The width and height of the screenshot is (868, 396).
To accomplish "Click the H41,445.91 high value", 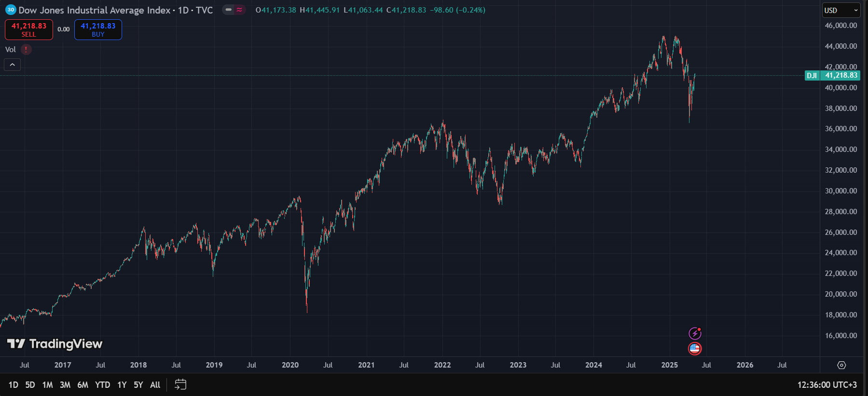I will [x=320, y=10].
